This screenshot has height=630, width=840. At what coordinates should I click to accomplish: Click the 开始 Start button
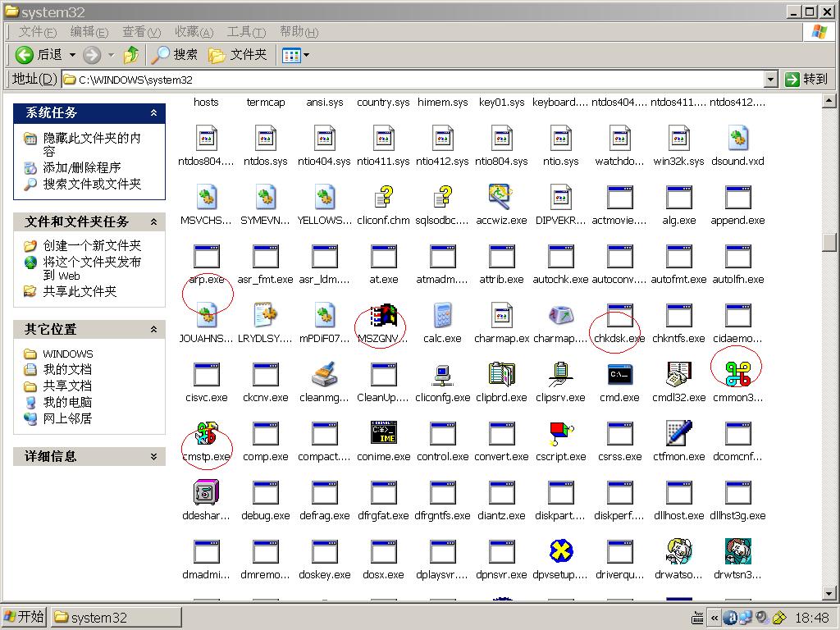24,617
